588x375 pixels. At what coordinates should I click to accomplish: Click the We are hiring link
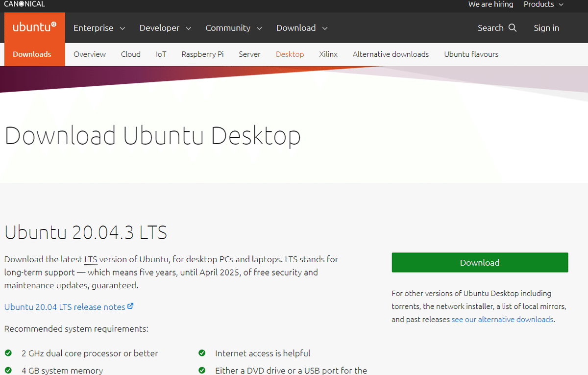coord(490,4)
